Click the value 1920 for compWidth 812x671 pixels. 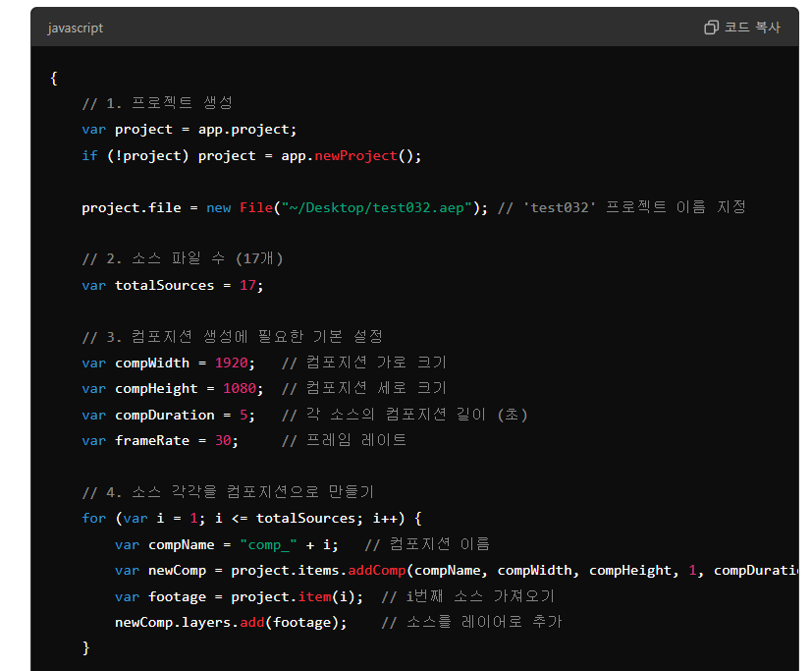point(232,363)
